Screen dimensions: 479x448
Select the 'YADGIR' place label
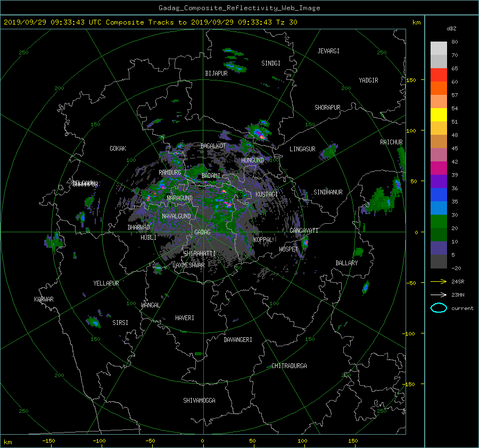click(x=368, y=80)
